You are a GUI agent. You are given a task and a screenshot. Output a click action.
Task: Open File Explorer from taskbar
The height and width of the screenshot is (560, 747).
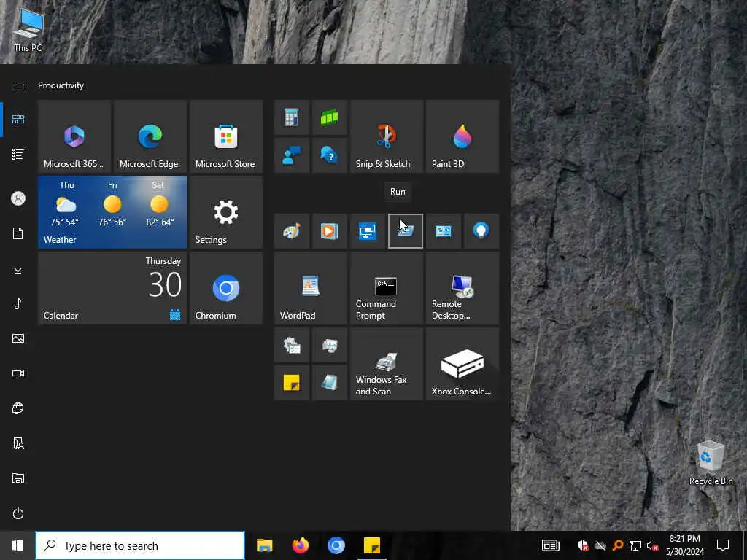click(264, 545)
